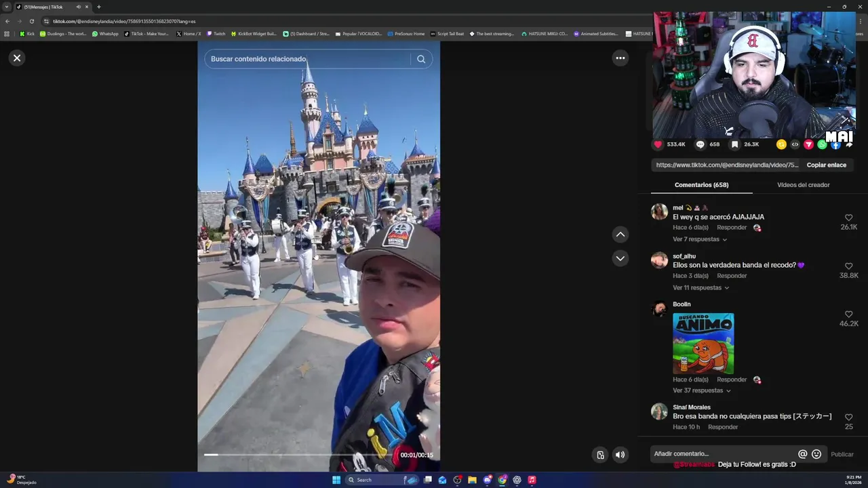Open the WhatsApp bookmark
Image resolution: width=868 pixels, height=488 pixels.
(x=105, y=33)
